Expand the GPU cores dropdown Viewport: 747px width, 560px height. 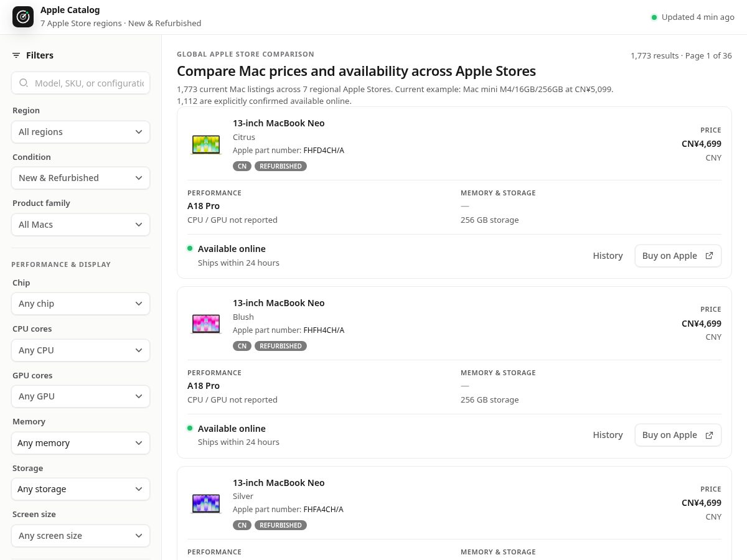point(80,396)
